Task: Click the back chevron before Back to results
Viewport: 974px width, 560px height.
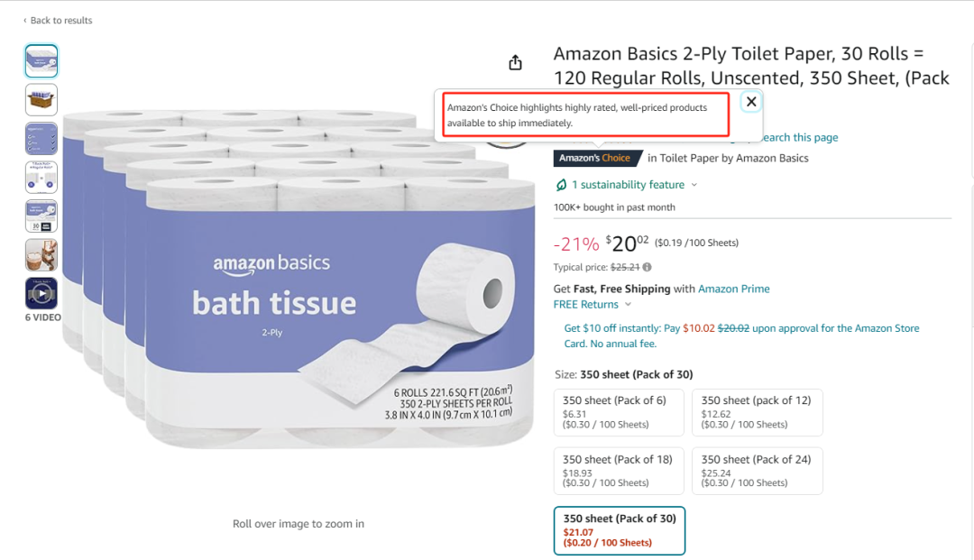Action: tap(24, 20)
